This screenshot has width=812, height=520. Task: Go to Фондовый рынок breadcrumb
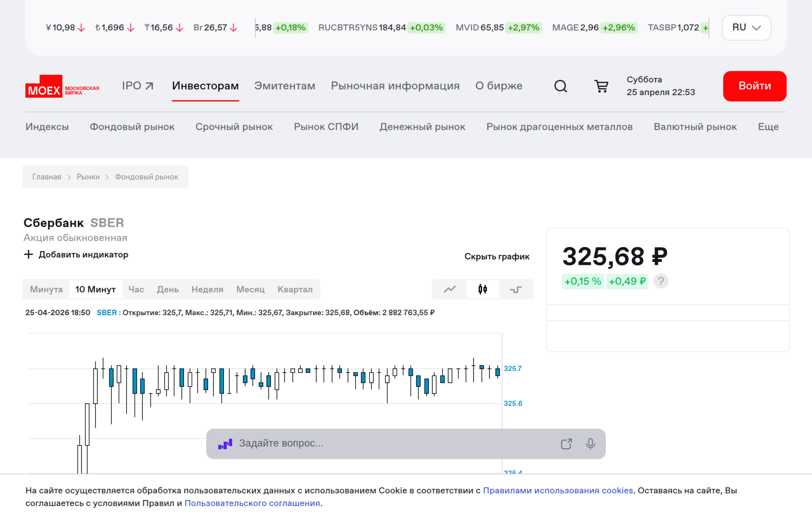coord(147,177)
